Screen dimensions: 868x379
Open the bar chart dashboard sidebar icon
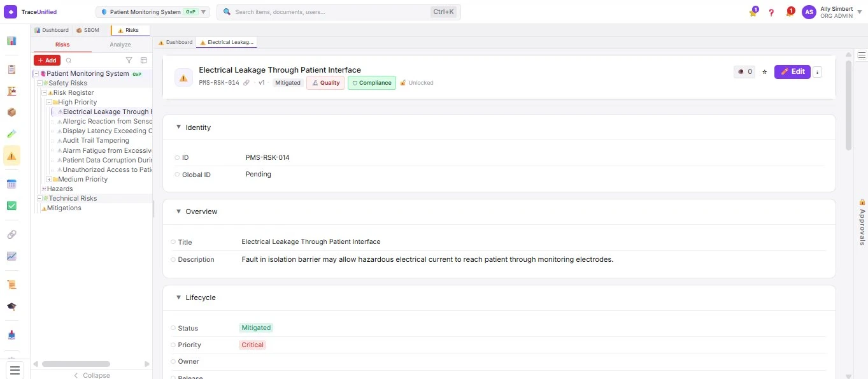[11, 41]
